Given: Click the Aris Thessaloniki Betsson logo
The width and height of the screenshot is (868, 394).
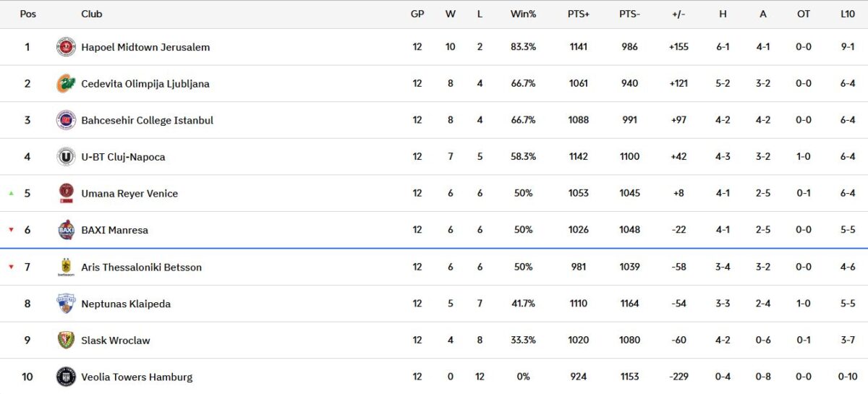Looking at the screenshot, I should pyautogui.click(x=66, y=267).
